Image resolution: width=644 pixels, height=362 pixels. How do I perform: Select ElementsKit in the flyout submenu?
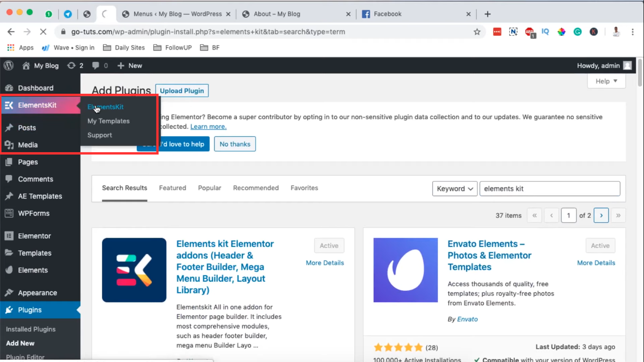click(106, 107)
